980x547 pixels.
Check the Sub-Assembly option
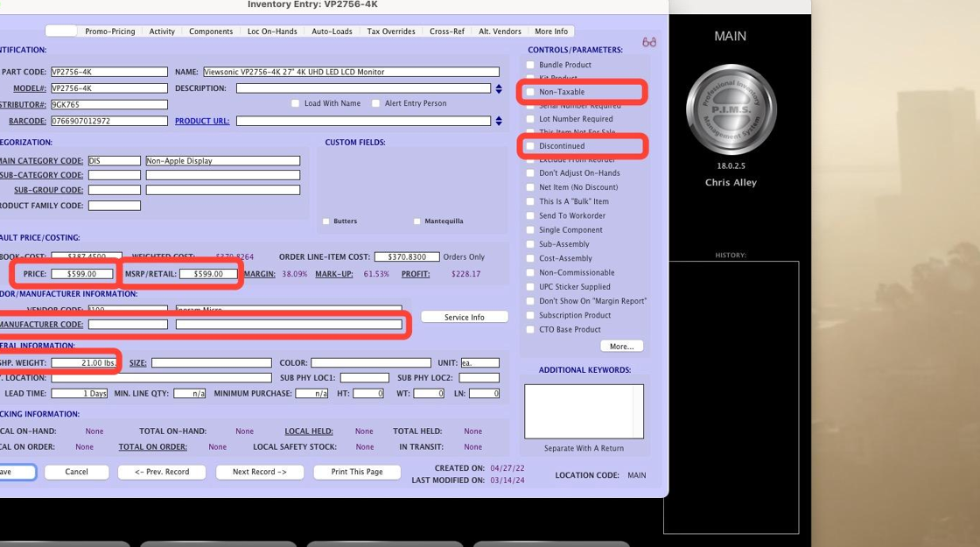[x=530, y=244]
